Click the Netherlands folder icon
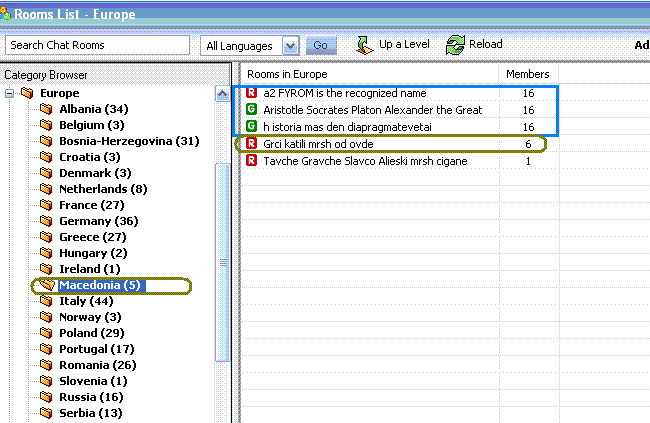 tap(46, 189)
